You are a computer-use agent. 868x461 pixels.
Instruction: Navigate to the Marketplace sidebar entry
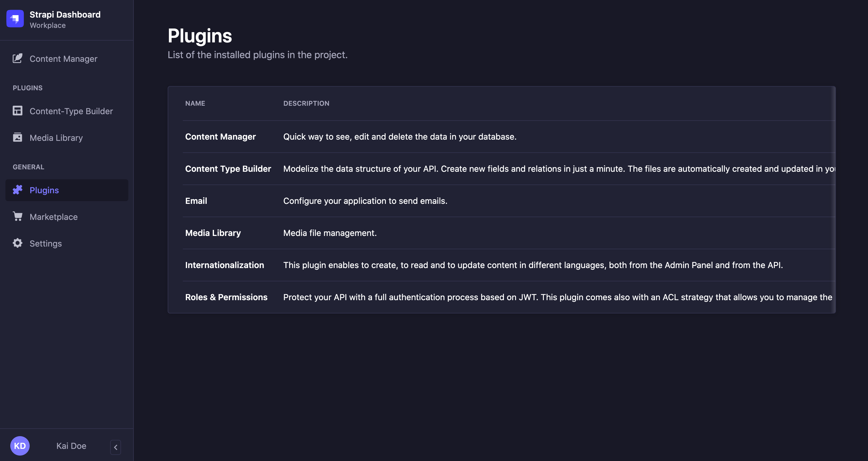point(53,217)
